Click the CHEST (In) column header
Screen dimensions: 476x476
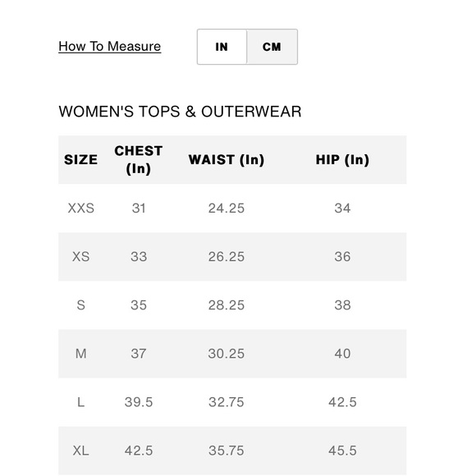[x=139, y=160]
